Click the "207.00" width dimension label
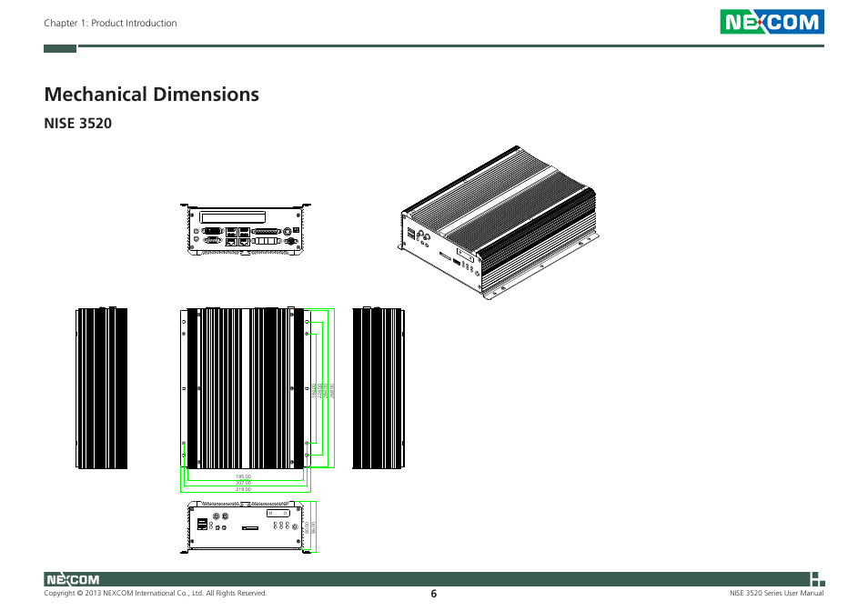 pyautogui.click(x=244, y=483)
